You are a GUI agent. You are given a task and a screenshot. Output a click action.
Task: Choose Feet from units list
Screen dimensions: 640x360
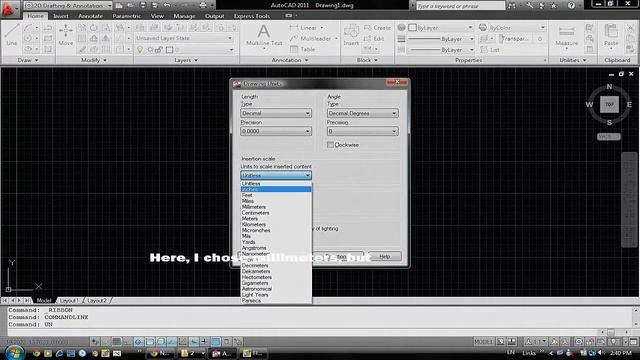coord(276,195)
